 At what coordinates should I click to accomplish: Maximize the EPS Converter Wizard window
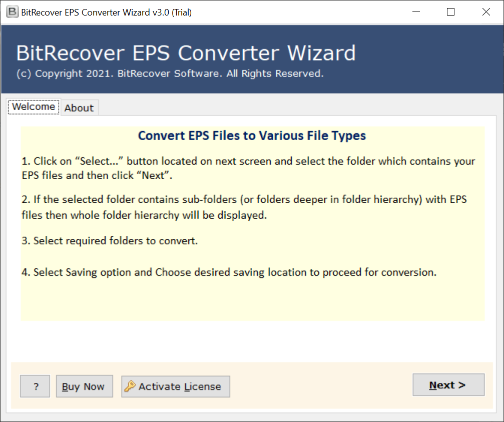pos(450,12)
